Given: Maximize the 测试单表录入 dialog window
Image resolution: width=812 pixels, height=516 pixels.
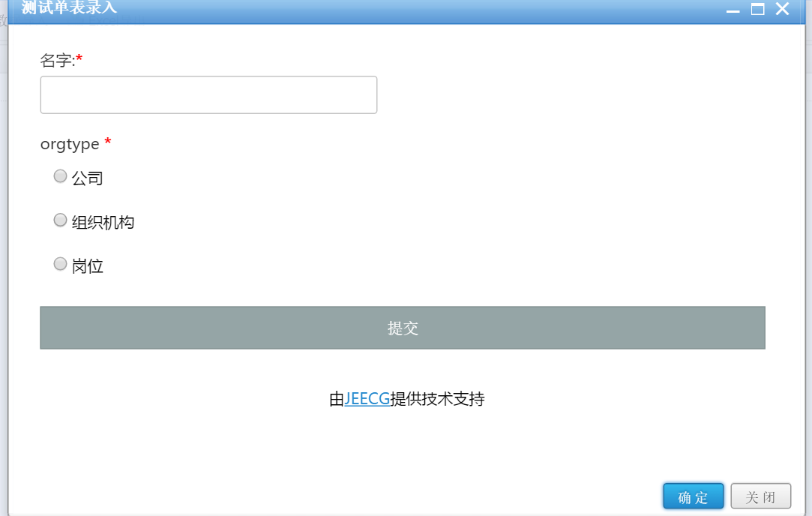Looking at the screenshot, I should coord(757,9).
